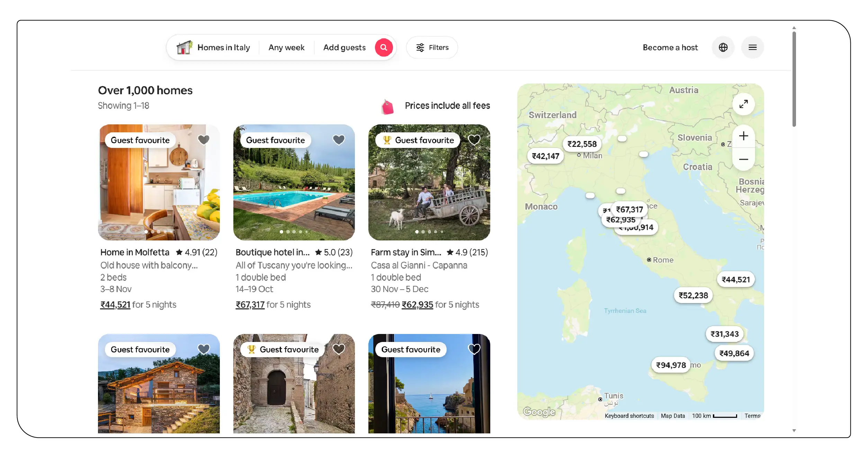The width and height of the screenshot is (868, 458).
Task: Zoom in on the map
Action: click(x=743, y=136)
